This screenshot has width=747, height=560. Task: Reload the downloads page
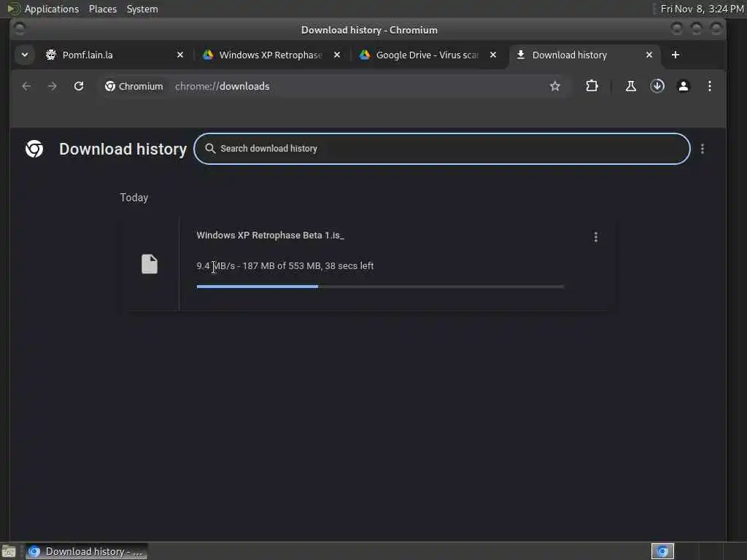[x=79, y=86]
